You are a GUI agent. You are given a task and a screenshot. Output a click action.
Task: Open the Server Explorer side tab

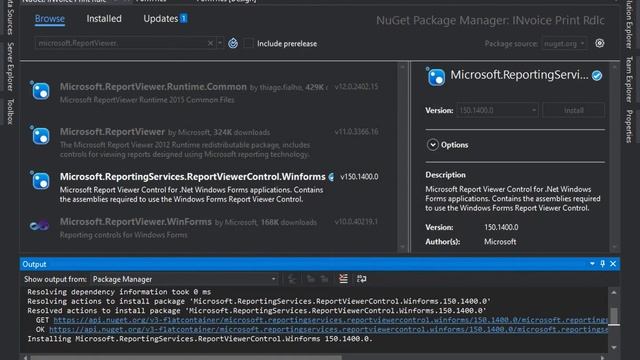(x=10, y=66)
